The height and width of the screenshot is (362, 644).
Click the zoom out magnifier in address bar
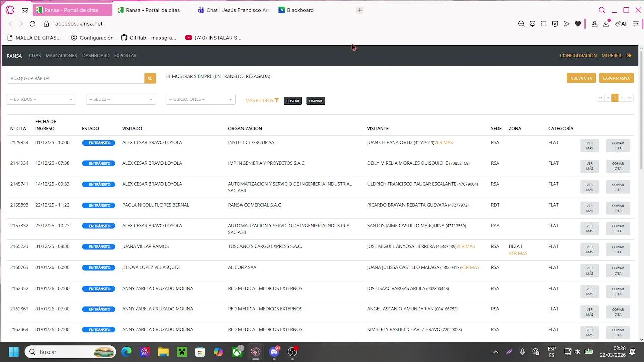pos(521,24)
